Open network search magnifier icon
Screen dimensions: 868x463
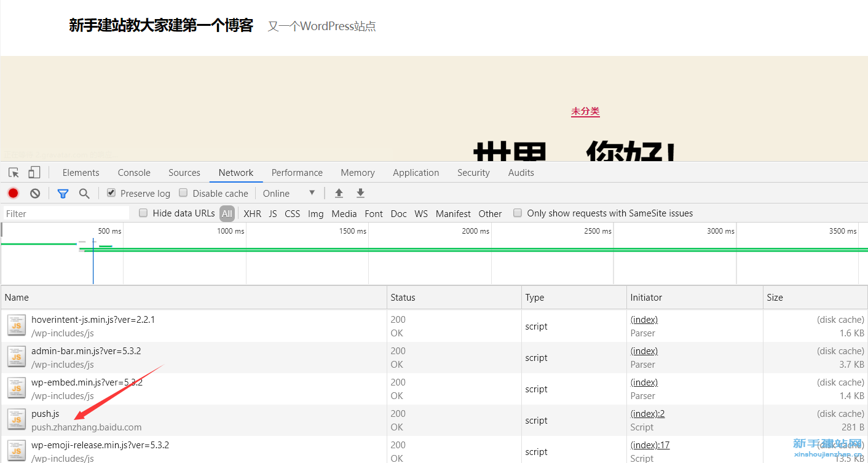coord(84,193)
